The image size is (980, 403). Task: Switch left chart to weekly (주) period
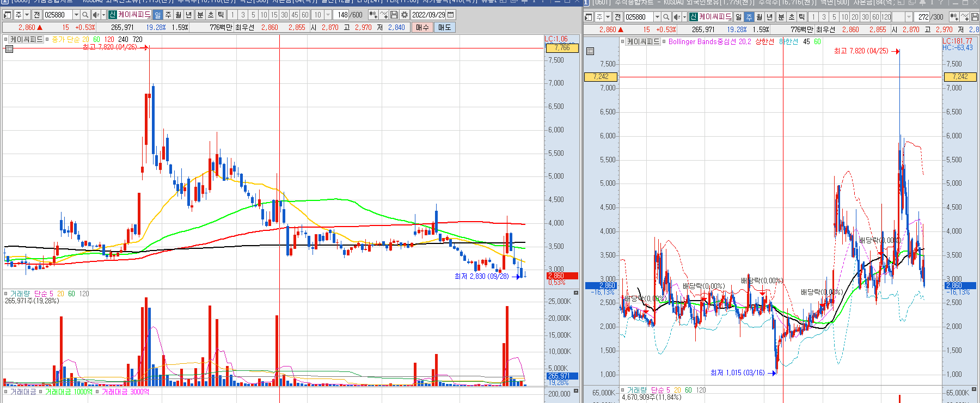(x=168, y=15)
